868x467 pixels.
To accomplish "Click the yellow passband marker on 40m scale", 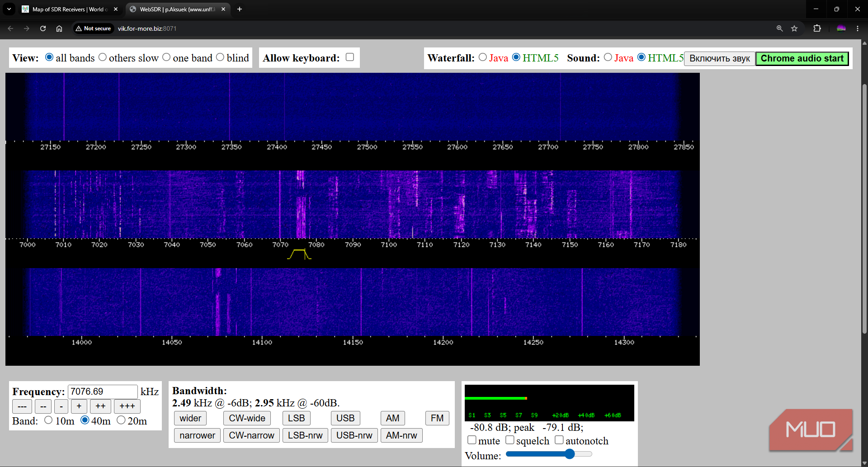I will [x=299, y=254].
